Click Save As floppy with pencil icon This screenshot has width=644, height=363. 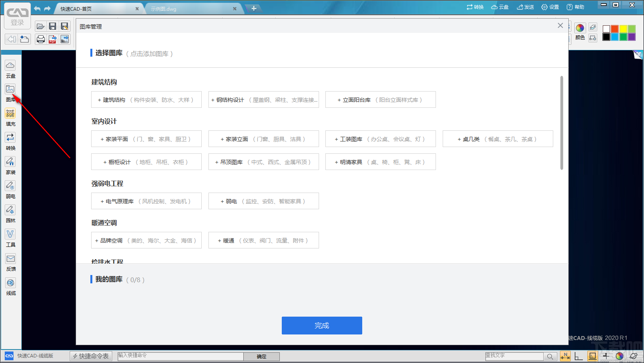pyautogui.click(x=65, y=27)
